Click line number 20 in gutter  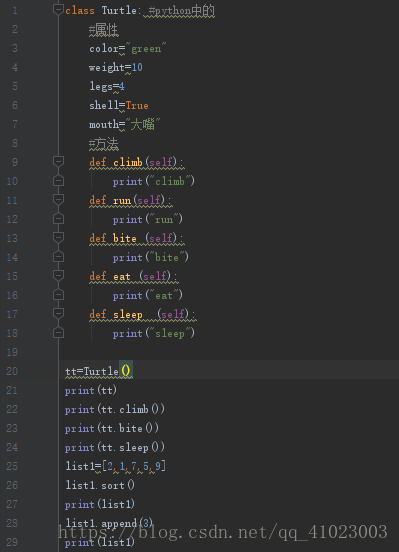click(12, 371)
